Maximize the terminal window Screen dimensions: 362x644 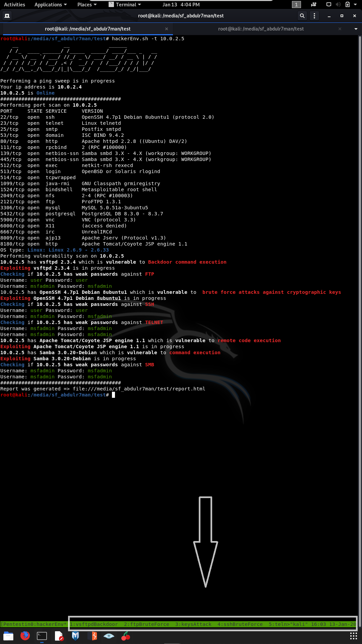point(342,16)
